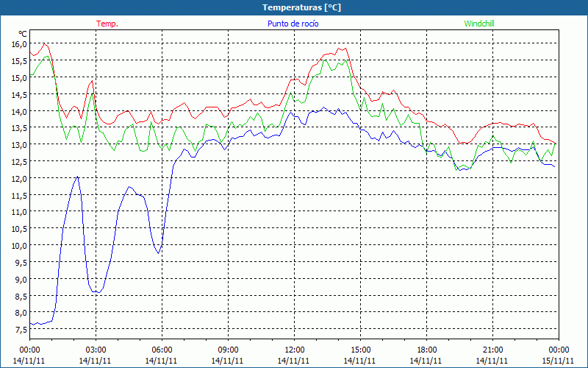Click the 21:00 time axis label
The height and width of the screenshot is (368, 588).
coord(492,350)
